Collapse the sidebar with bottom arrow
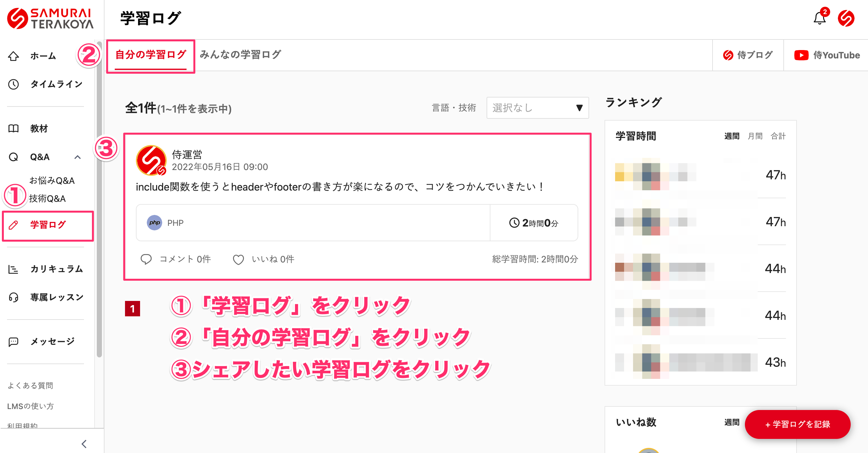The height and width of the screenshot is (453, 868). click(84, 444)
